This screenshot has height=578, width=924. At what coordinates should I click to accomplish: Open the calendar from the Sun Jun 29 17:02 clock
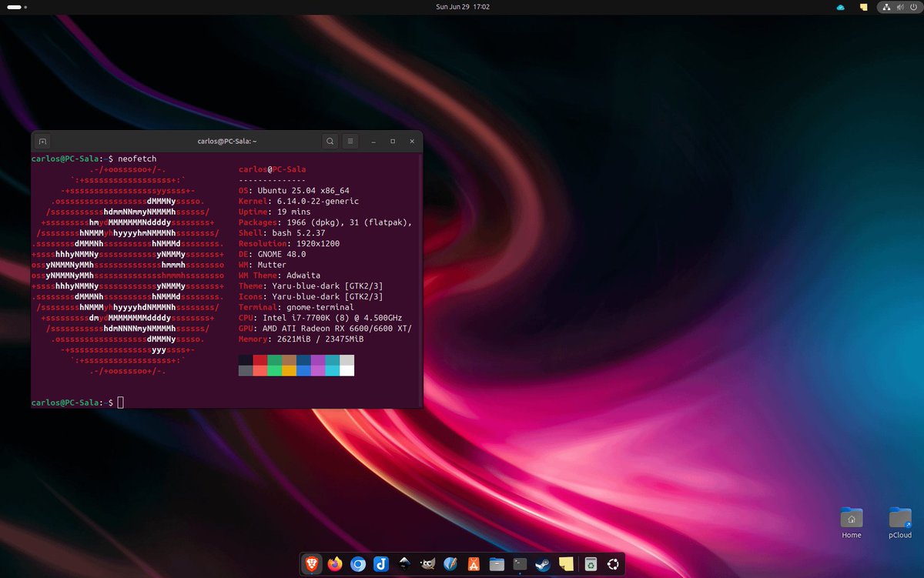[x=462, y=7]
